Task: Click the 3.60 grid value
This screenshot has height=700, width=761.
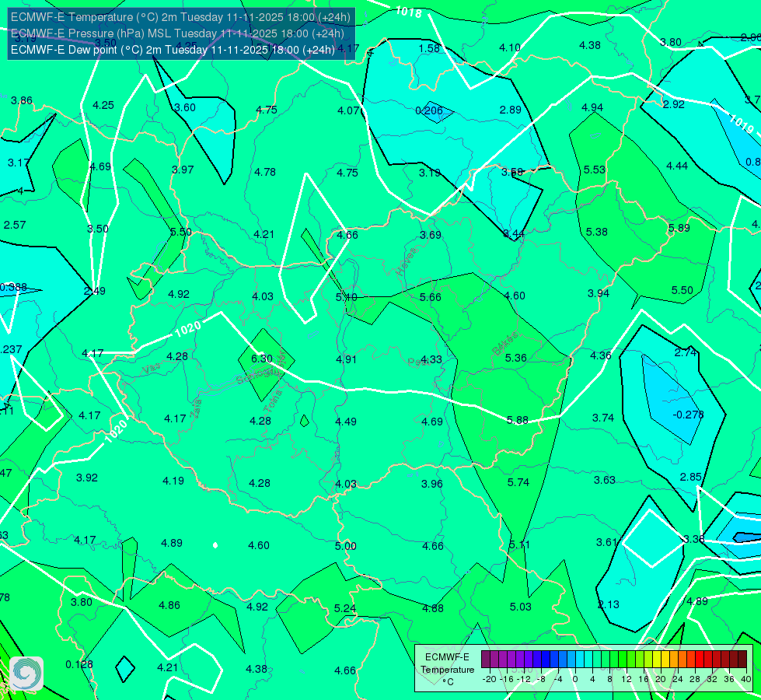Action: 185,108
